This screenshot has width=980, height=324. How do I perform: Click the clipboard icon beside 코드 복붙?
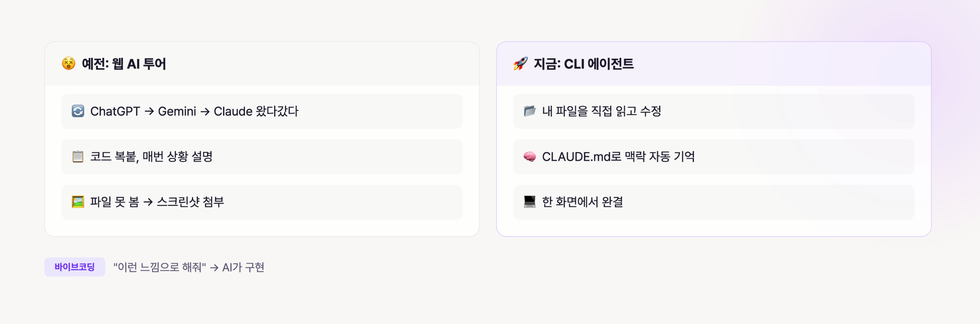pos(78,156)
